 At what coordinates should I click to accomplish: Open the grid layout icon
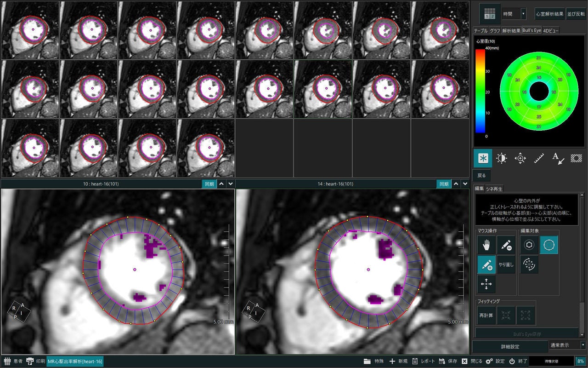click(490, 14)
